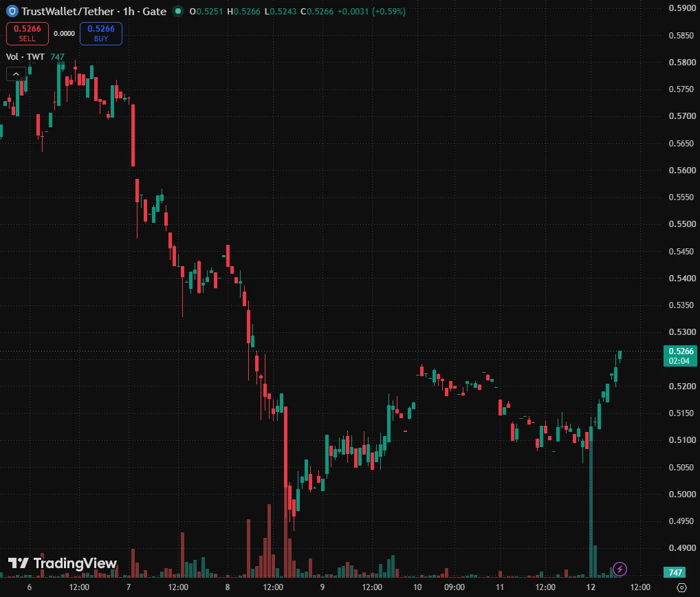The width and height of the screenshot is (700, 597).
Task: Click the date label 11 on the time axis
Action: [x=499, y=587]
